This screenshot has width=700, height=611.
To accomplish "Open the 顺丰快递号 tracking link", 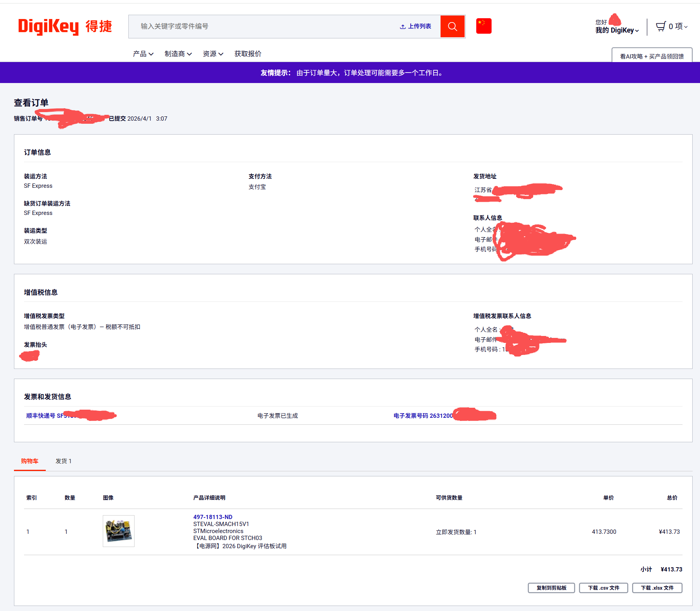I will [71, 415].
